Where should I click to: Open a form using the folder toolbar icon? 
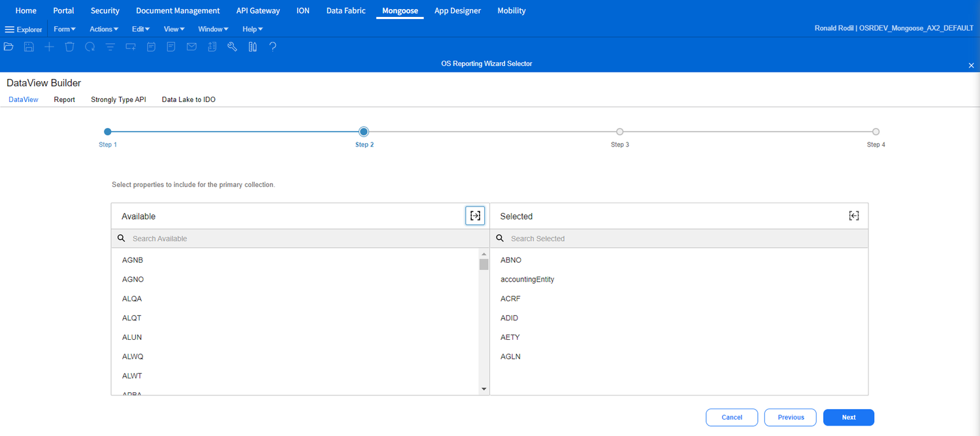8,46
